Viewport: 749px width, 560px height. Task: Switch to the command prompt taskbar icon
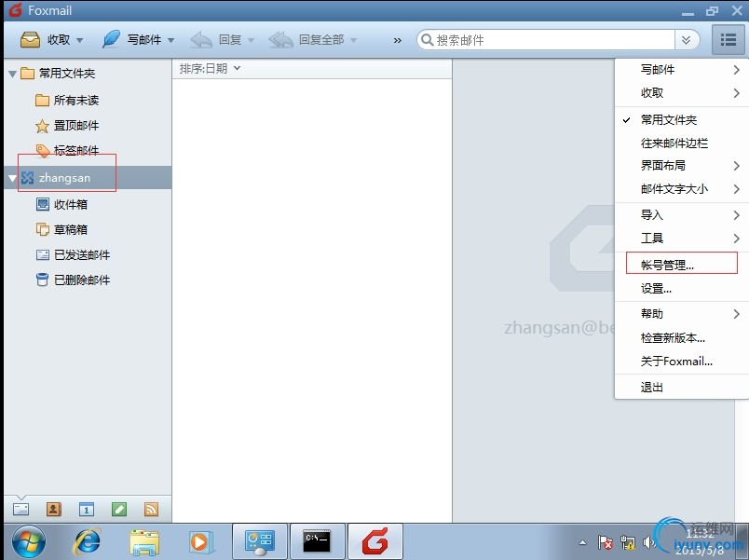(x=317, y=541)
